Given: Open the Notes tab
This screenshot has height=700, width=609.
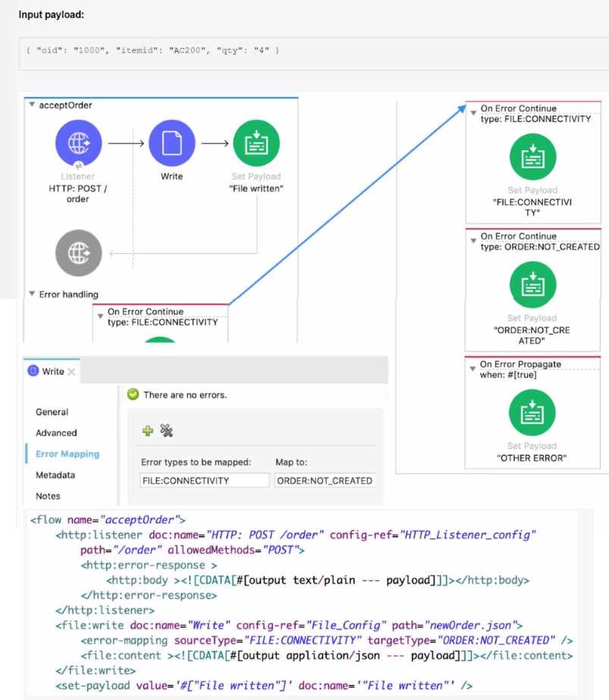Looking at the screenshot, I should click(48, 496).
